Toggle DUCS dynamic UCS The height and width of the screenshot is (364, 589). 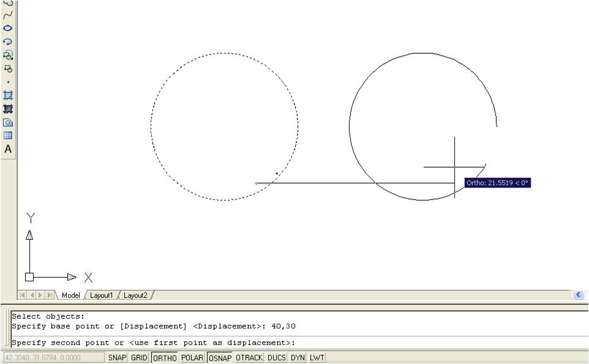[x=277, y=358]
